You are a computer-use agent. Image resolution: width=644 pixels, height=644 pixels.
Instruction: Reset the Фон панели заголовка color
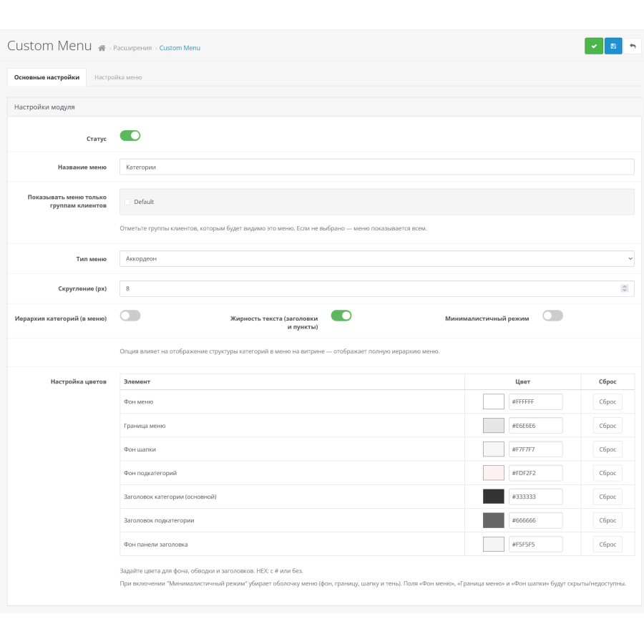pyautogui.click(x=608, y=545)
